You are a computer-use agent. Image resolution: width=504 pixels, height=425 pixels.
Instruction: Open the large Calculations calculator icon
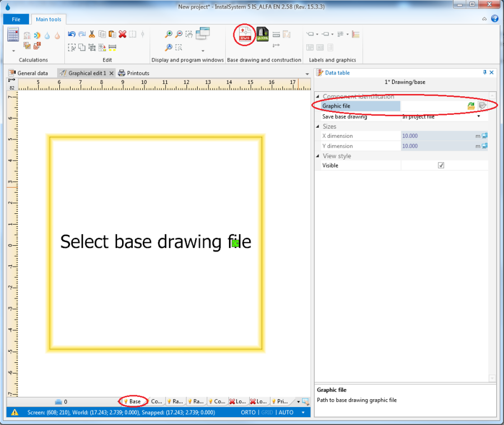13,35
